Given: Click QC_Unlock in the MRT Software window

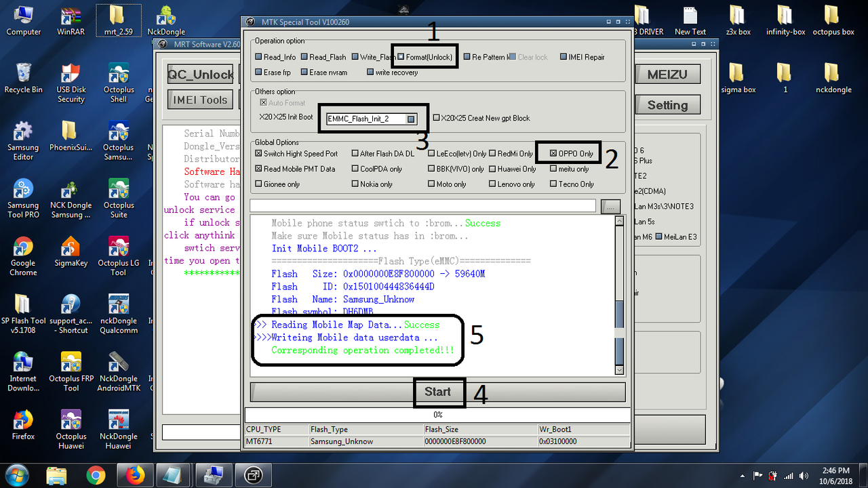Looking at the screenshot, I should [201, 75].
